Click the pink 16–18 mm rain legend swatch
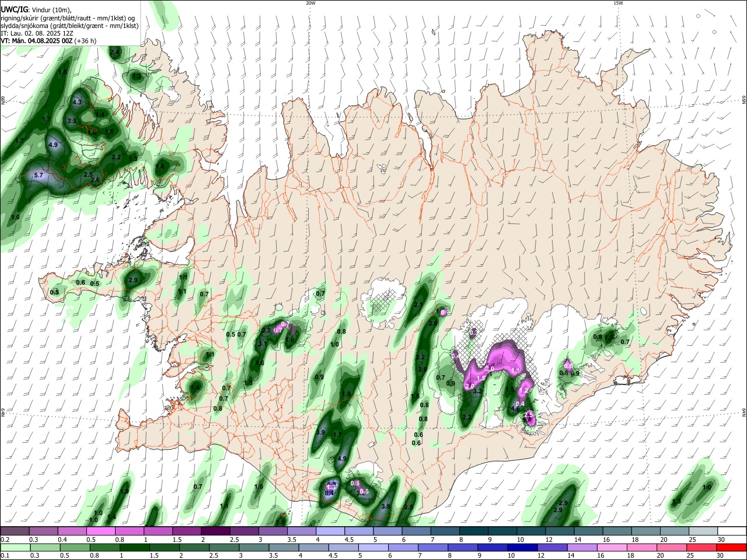This screenshot has height=560, width=747. (x=613, y=547)
